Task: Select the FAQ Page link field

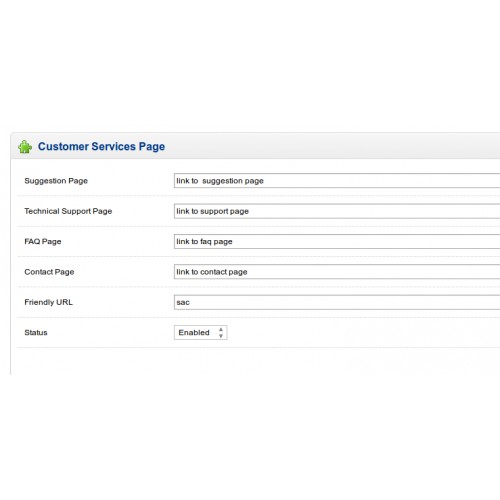Action: pos(337,241)
